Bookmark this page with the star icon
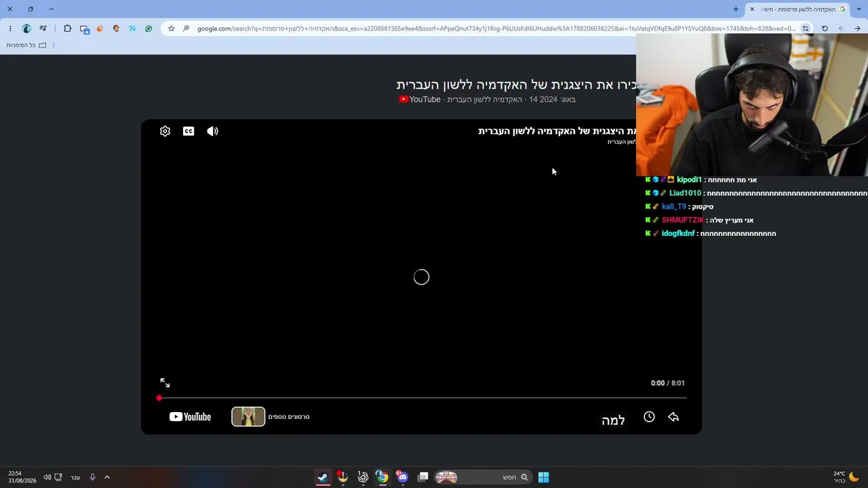Screen dimensions: 868x488 coord(171,28)
